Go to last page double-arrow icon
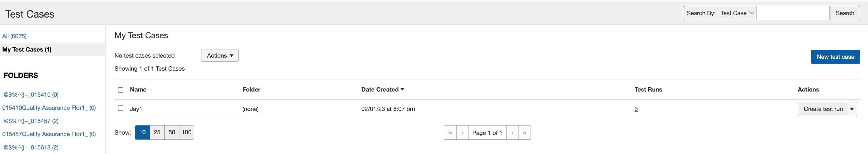Viewport: 868px width, 154px height. (x=525, y=133)
